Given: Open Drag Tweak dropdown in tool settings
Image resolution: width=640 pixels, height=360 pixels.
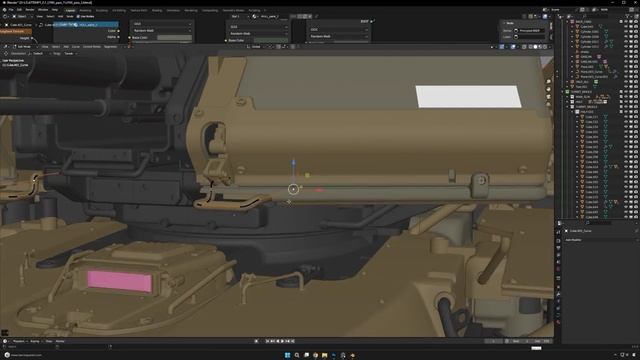Looking at the screenshot, I should [x=70, y=53].
